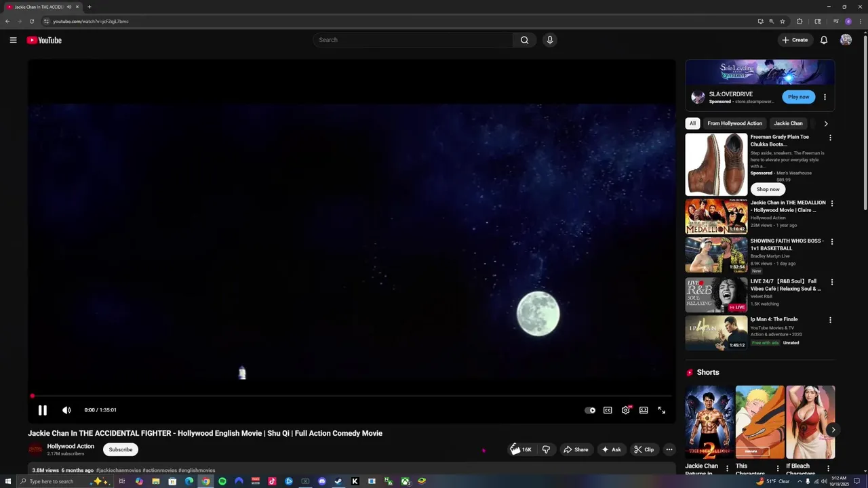
Task: Open the Windows Start menu
Action: pos(7,481)
